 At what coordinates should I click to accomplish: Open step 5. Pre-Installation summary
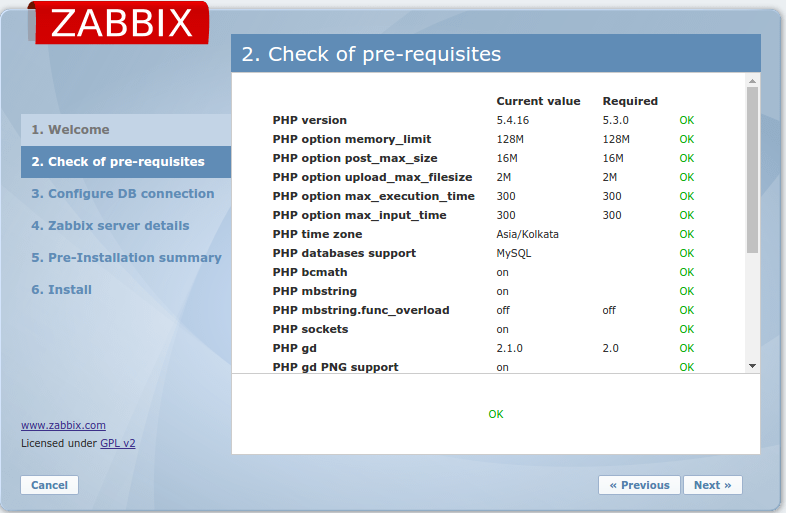tap(126, 257)
